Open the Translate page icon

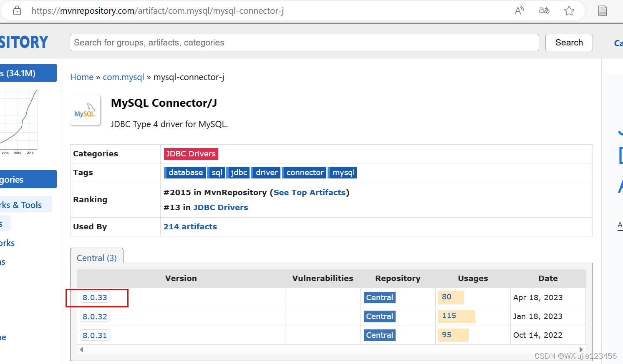pos(544,11)
